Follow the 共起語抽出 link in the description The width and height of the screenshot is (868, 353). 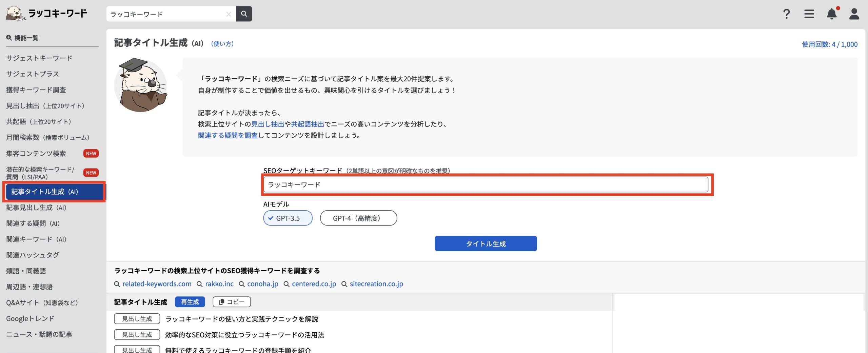tap(308, 124)
